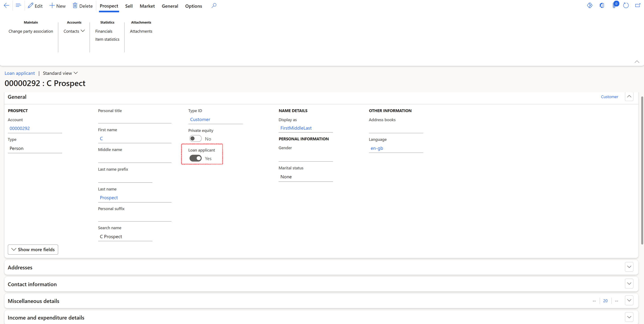Click the Open in Office icon

pos(602,6)
